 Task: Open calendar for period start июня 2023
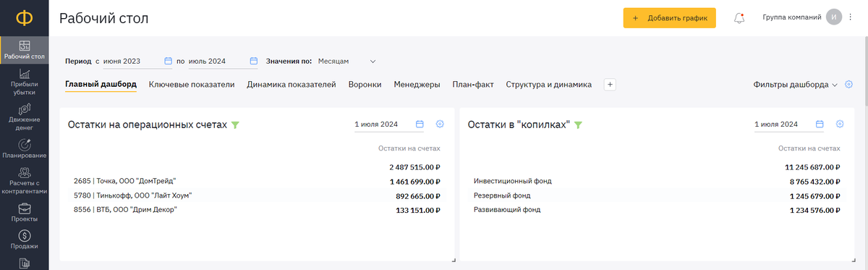tap(168, 62)
